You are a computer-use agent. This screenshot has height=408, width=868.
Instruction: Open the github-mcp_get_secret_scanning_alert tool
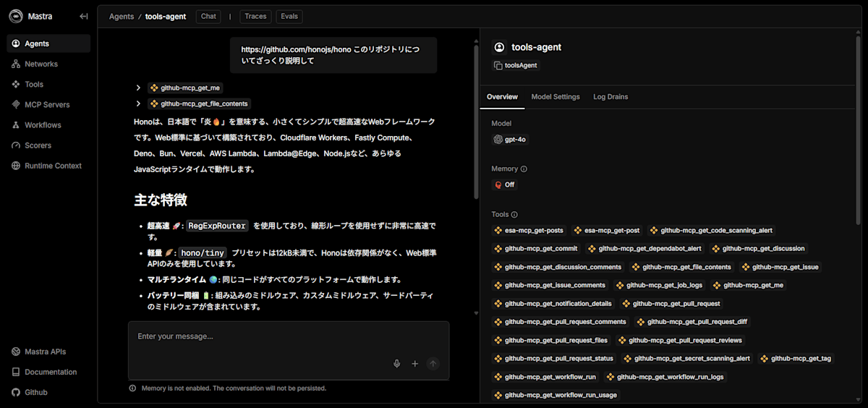(687, 359)
